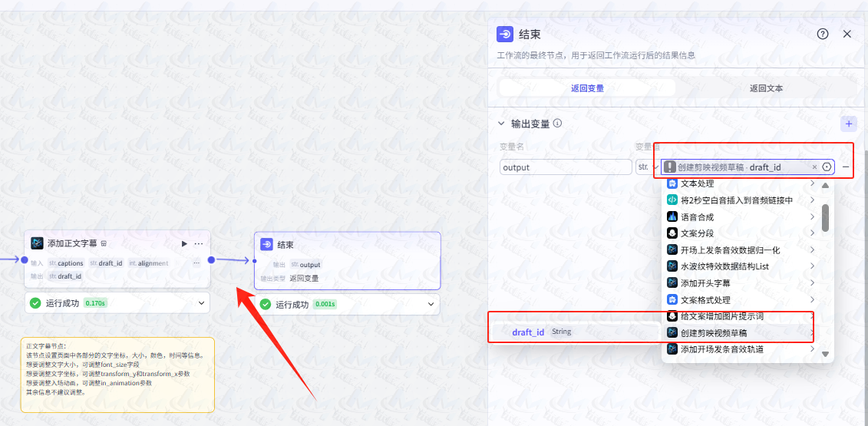Click the info icon beside 输出变量

click(557, 123)
